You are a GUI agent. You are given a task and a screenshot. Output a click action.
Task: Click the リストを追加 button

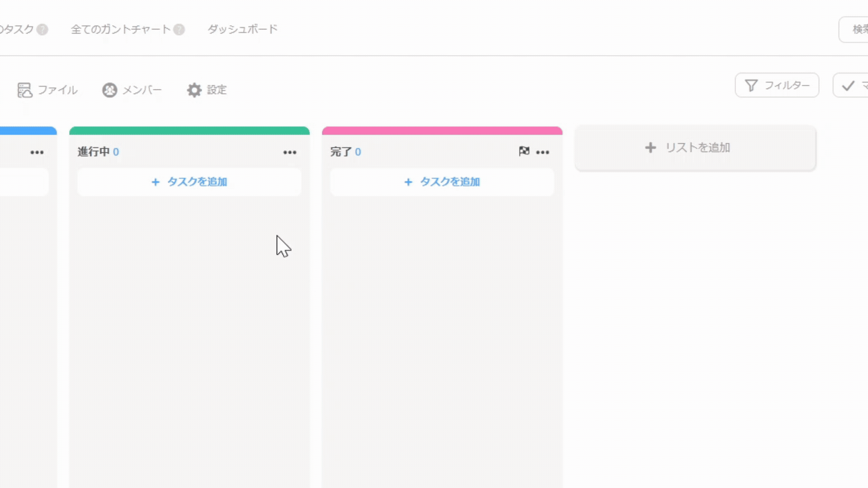(x=696, y=147)
